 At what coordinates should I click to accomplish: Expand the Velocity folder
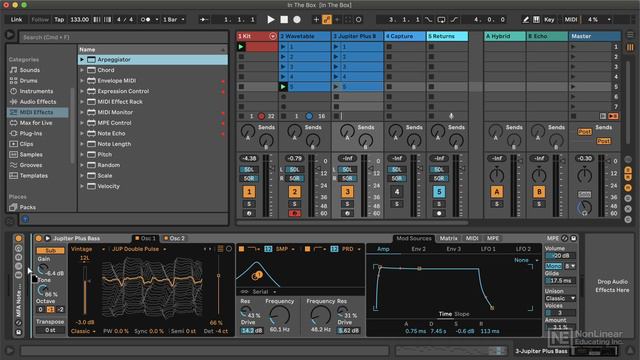(82, 186)
